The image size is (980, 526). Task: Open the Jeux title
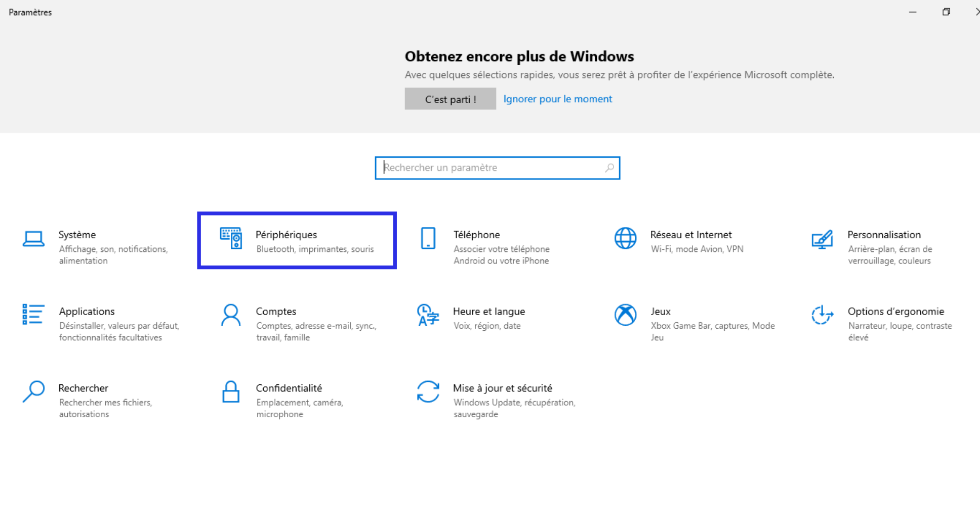661,312
